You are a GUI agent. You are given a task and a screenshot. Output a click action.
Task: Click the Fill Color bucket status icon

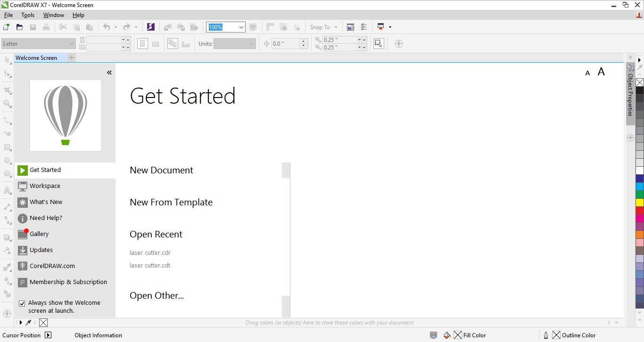447,335
